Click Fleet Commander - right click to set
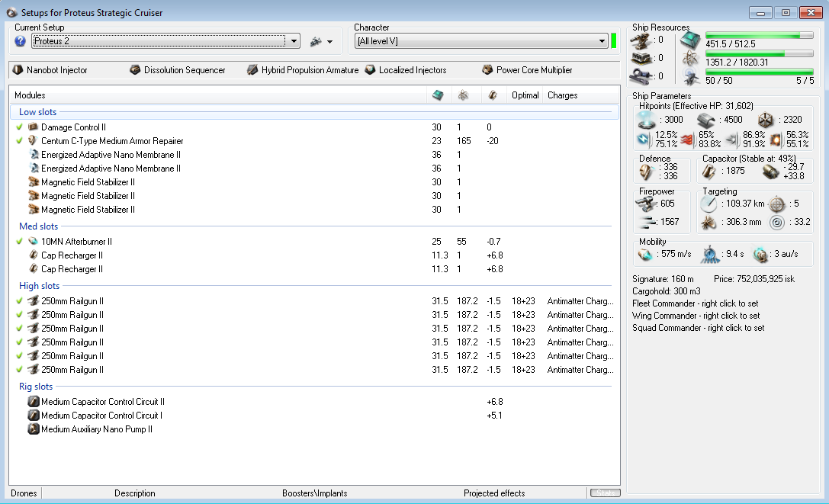Viewport: 829px width, 504px height. (696, 303)
